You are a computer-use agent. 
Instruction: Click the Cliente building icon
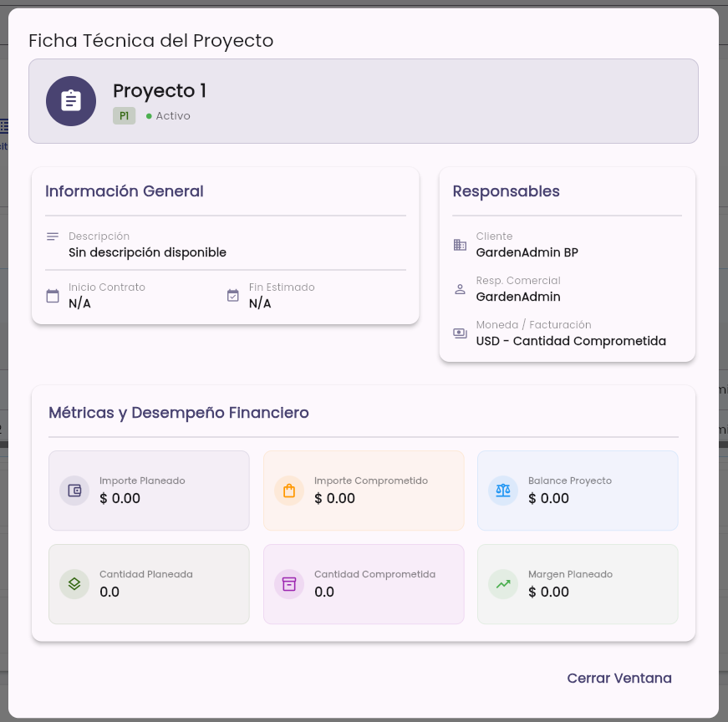click(x=460, y=245)
